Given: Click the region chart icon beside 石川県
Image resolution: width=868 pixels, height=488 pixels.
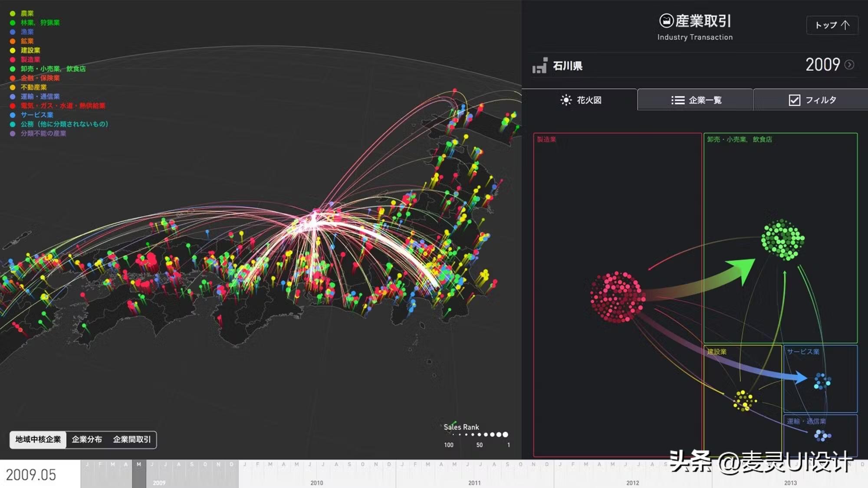Looking at the screenshot, I should tap(539, 66).
